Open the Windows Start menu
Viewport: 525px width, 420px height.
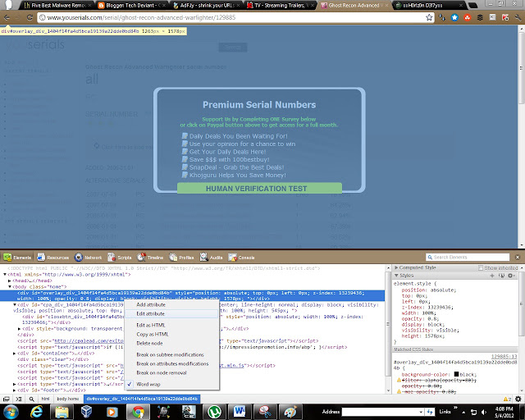point(11,412)
